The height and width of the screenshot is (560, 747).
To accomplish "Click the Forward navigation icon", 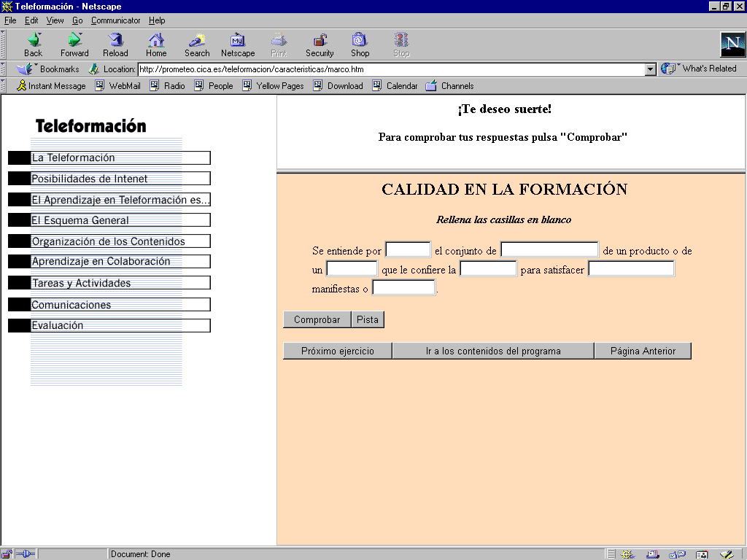I will coord(74,41).
